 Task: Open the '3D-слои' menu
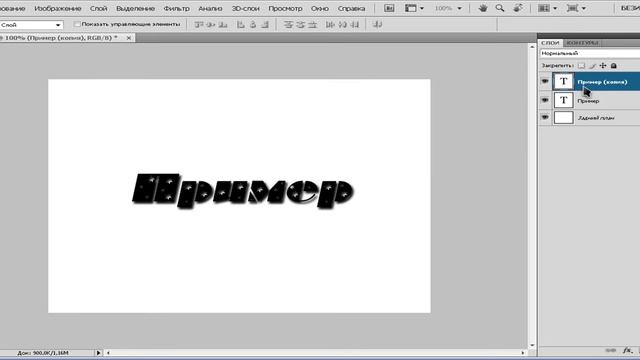[x=245, y=8]
